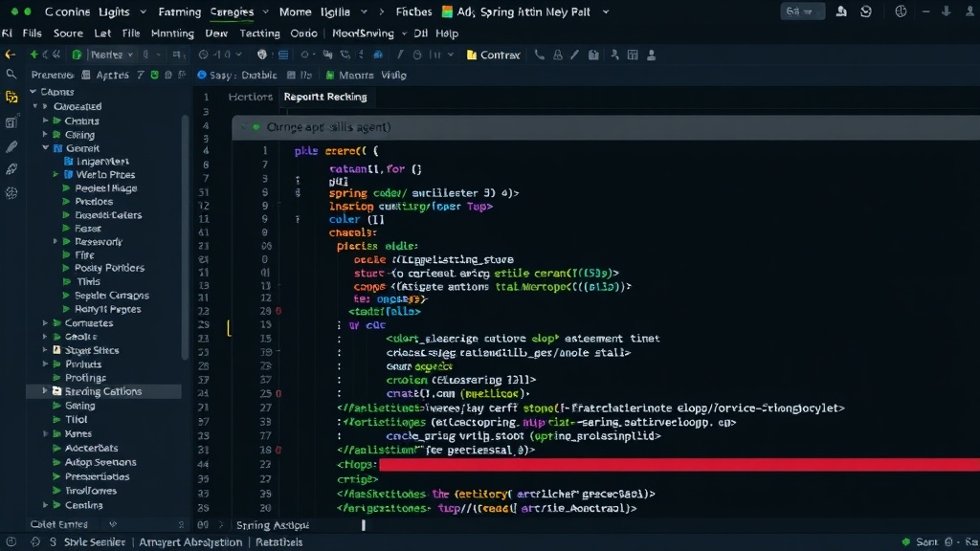Viewport: 980px width, 551px height.
Task: Click the Style Seenler status bar item
Action: click(x=94, y=542)
